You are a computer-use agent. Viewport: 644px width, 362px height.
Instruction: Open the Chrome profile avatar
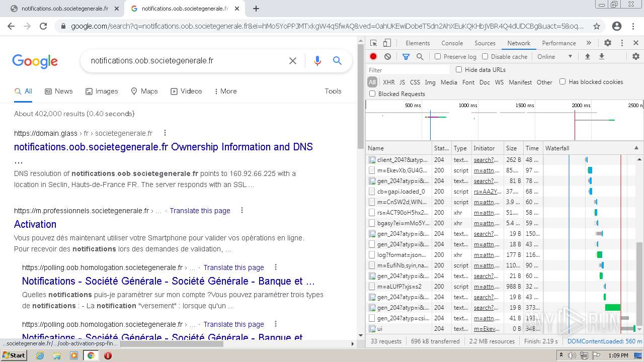617,26
